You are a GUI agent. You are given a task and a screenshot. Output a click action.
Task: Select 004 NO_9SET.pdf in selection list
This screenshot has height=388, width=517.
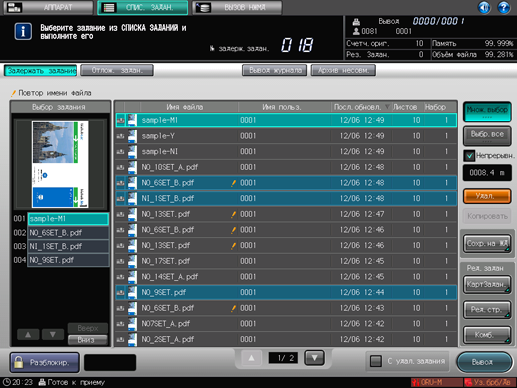point(68,260)
